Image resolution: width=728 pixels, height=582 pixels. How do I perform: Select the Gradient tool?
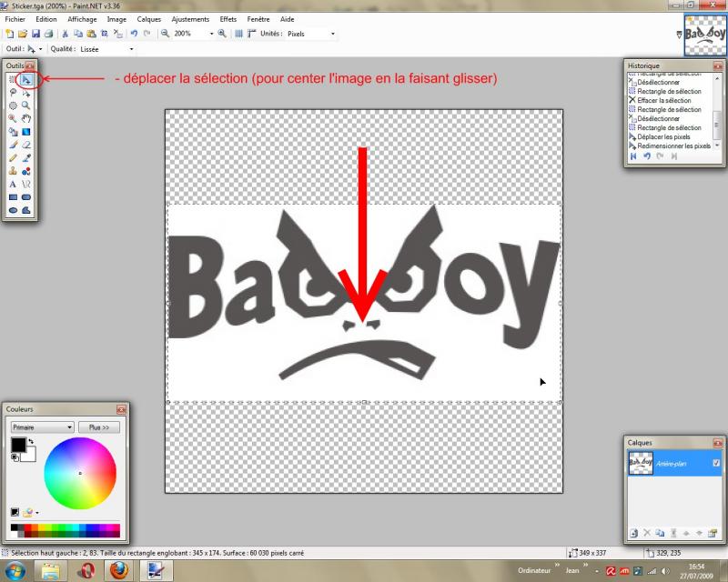[26, 132]
